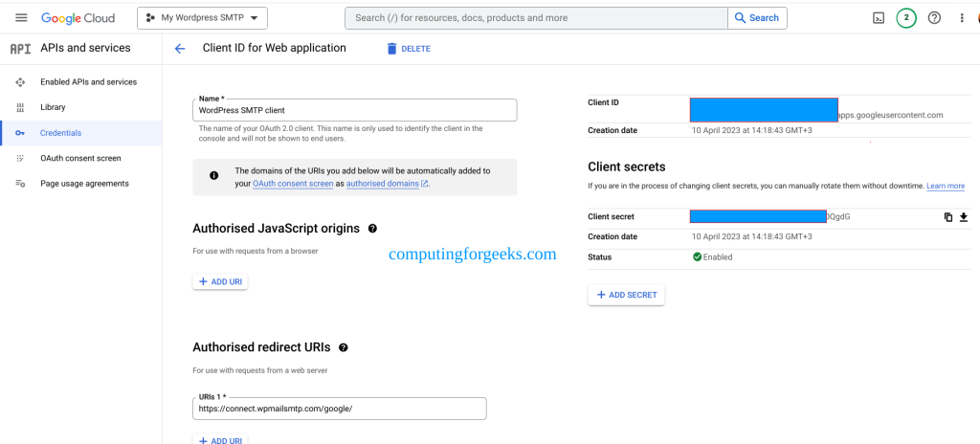Edit the Name field WordPress SMTP client
980x444 pixels.
355,110
